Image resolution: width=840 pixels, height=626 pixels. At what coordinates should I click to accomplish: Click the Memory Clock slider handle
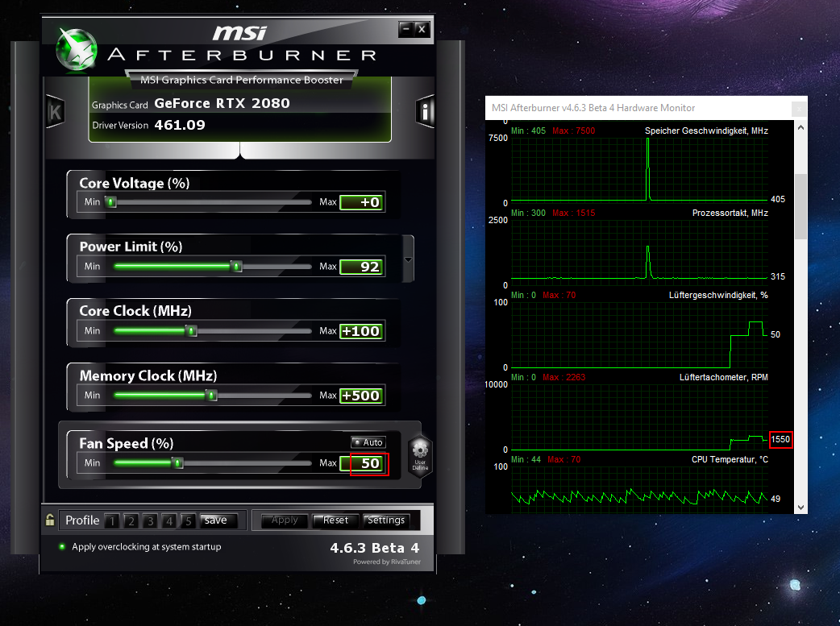tap(211, 396)
